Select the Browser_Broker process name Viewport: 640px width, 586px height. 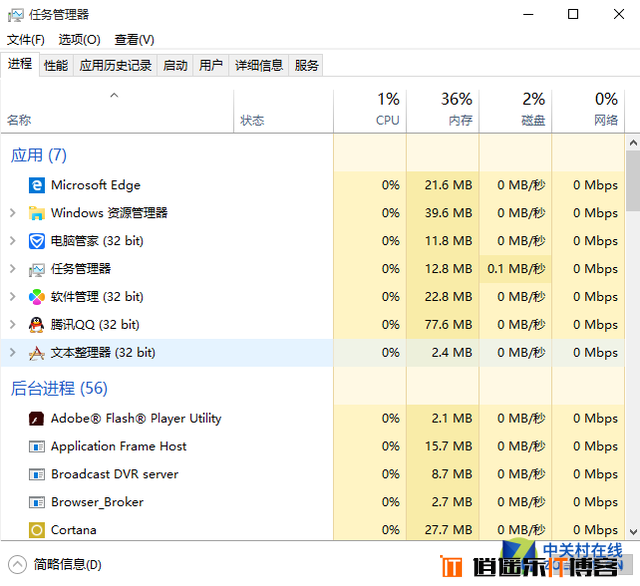click(97, 502)
